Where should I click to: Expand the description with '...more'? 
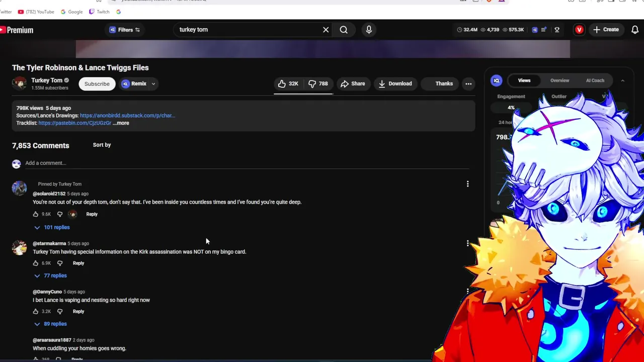(121, 123)
